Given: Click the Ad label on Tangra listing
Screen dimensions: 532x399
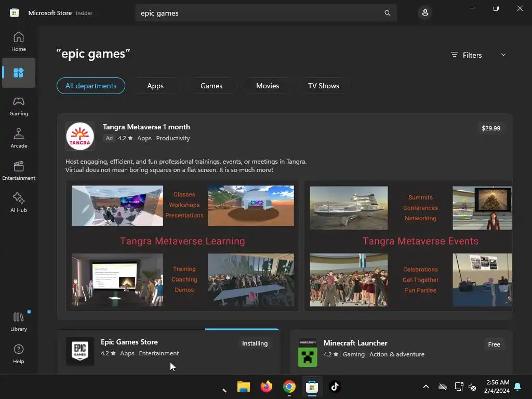Looking at the screenshot, I should pos(109,138).
